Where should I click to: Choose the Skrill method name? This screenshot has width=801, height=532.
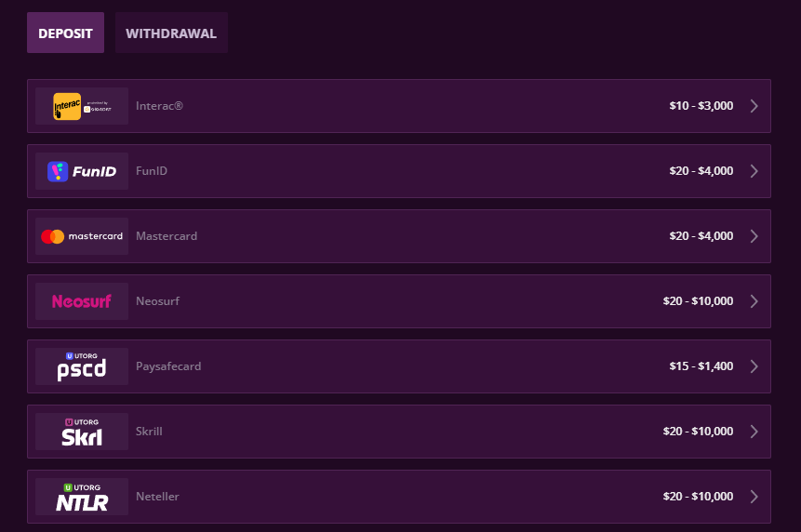click(149, 432)
